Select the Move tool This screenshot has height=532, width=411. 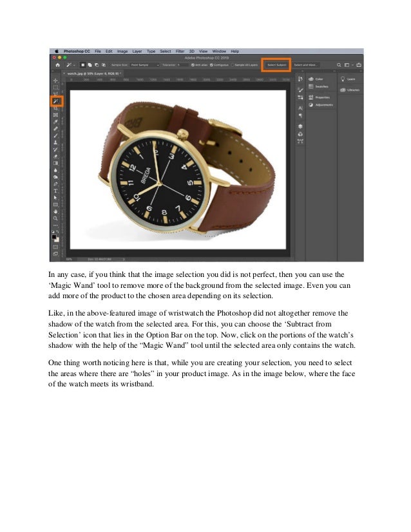(x=55, y=81)
